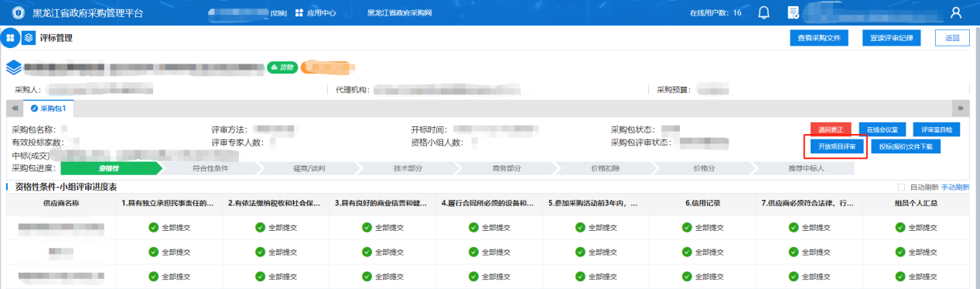
Task: Click the 6.信用记录 column header
Action: coord(703,203)
